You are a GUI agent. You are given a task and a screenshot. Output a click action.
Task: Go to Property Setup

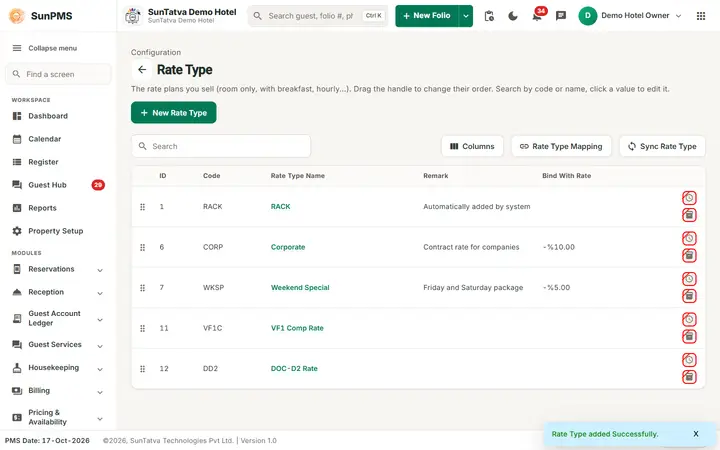tap(58, 231)
